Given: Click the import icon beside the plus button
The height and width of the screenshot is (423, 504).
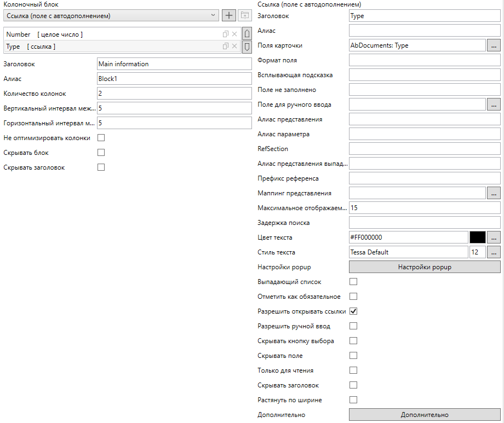Looking at the screenshot, I should (x=244, y=16).
